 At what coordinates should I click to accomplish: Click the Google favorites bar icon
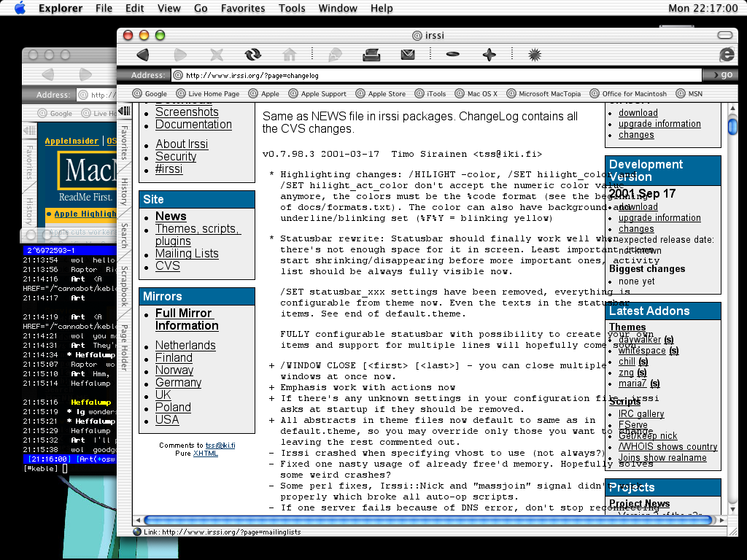click(x=137, y=93)
